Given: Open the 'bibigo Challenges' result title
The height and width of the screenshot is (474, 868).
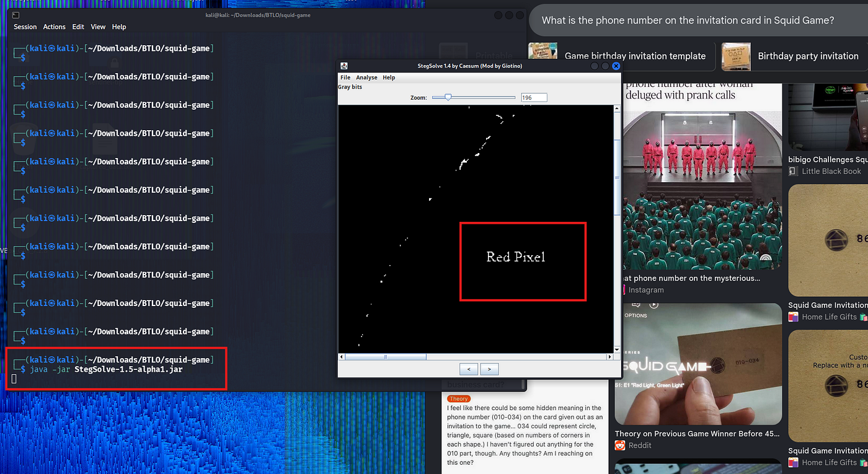Looking at the screenshot, I should 828,160.
